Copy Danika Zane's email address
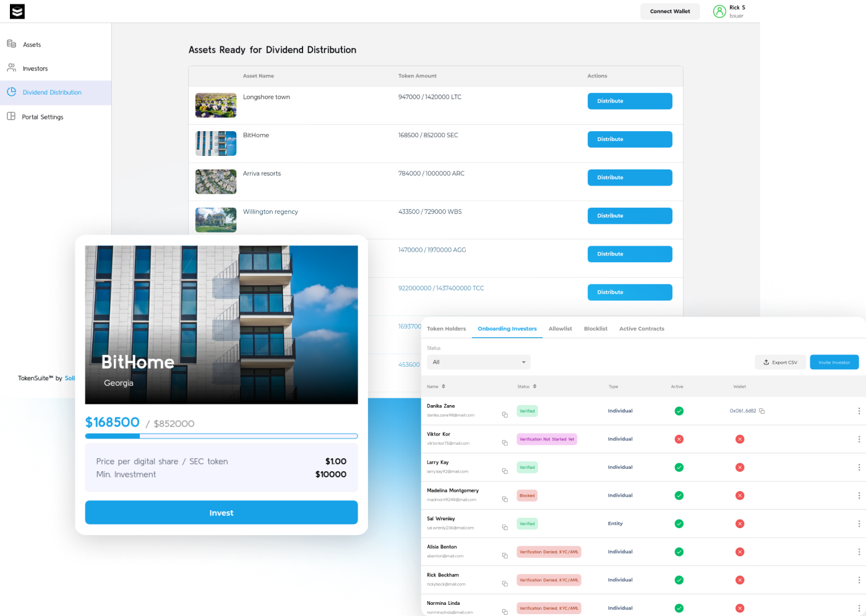 click(505, 414)
